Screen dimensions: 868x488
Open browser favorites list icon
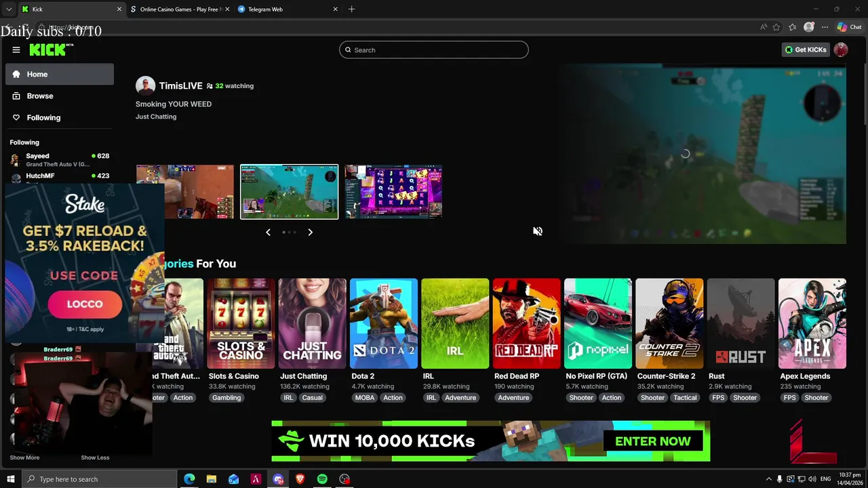(x=792, y=27)
